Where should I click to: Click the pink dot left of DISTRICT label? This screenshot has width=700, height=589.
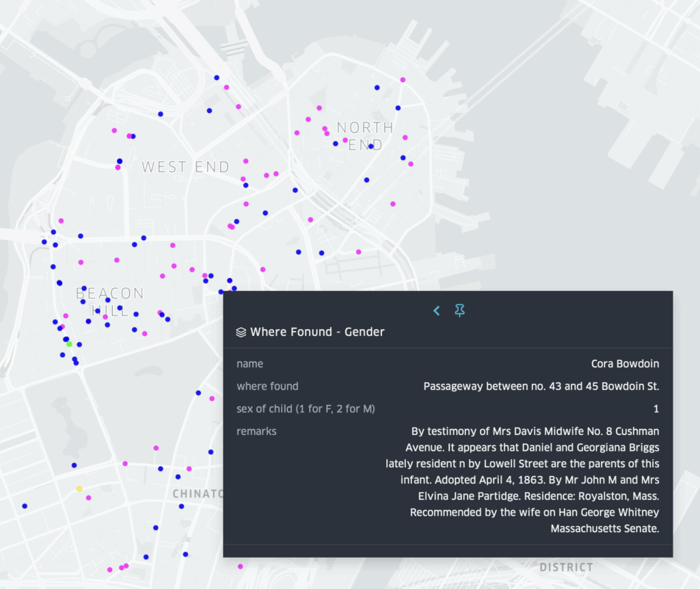pos(240,566)
